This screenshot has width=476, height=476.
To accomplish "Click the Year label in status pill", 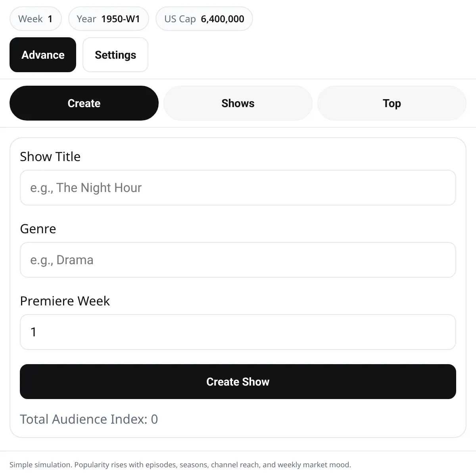I will [86, 19].
